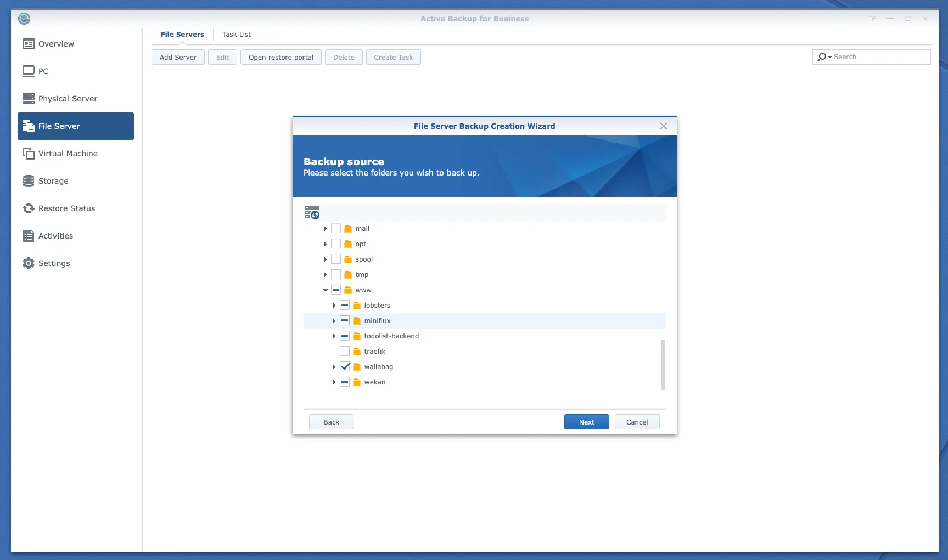Screen dimensions: 948x560
Task: Collapse the www folder node
Action: tap(326, 290)
